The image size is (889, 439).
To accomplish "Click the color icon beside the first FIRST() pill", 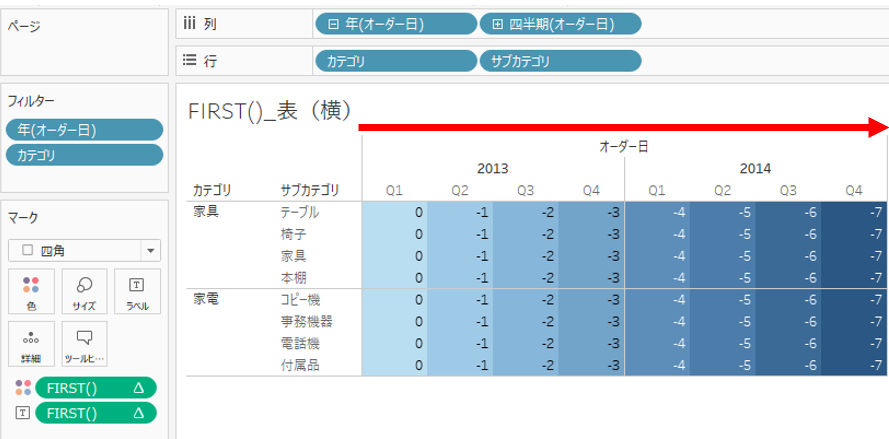I will (x=22, y=388).
